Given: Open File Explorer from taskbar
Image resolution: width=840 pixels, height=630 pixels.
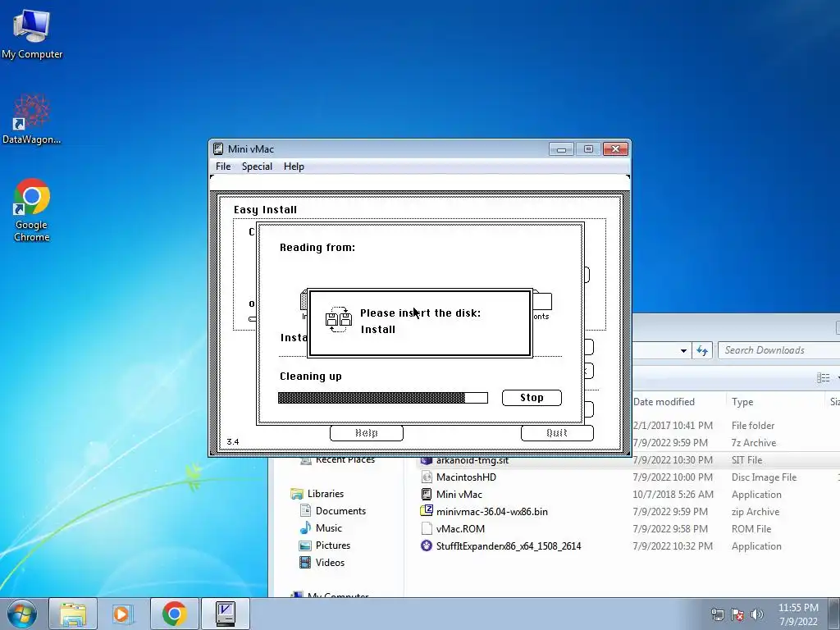Looking at the screenshot, I should coord(73,614).
